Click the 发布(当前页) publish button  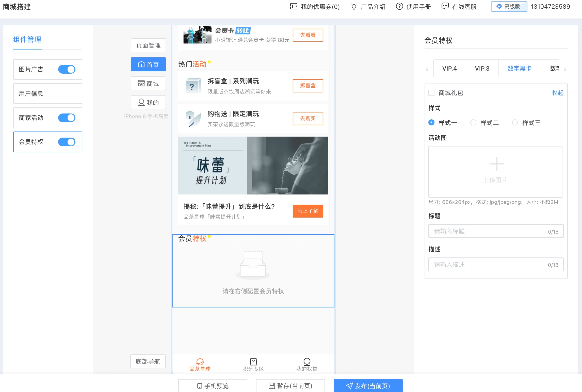[x=368, y=386]
